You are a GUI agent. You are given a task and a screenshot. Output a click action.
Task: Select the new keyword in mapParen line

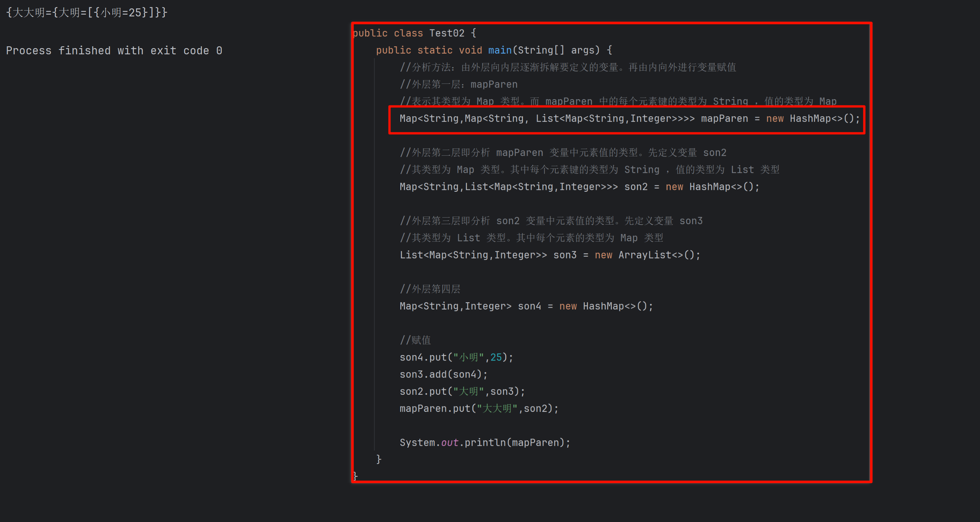pos(775,118)
